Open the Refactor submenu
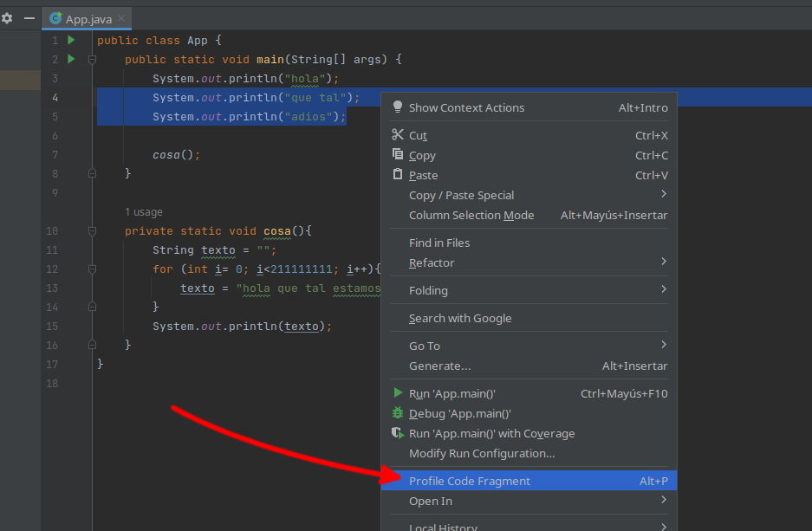This screenshot has width=812, height=531. [x=432, y=262]
